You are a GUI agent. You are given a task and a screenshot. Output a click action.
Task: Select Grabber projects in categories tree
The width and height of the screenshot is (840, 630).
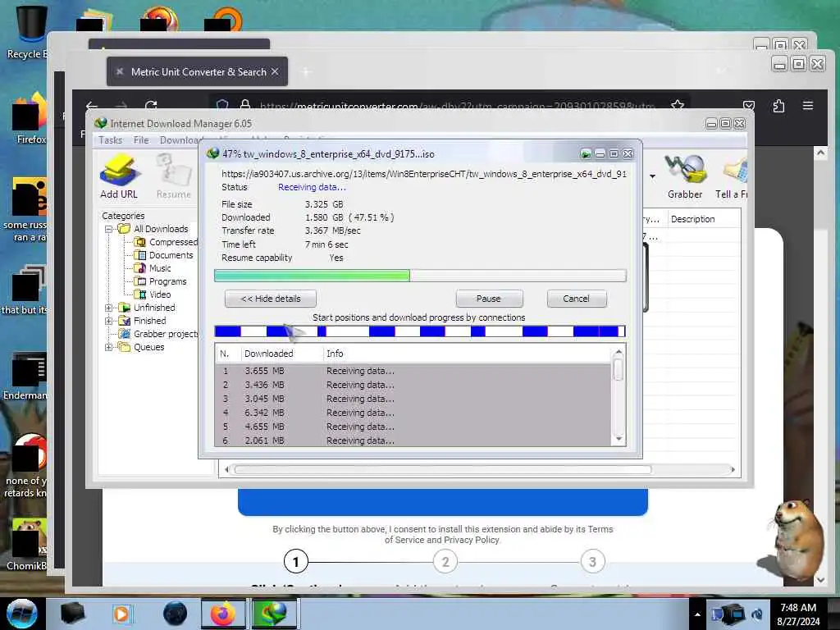[x=158, y=334]
